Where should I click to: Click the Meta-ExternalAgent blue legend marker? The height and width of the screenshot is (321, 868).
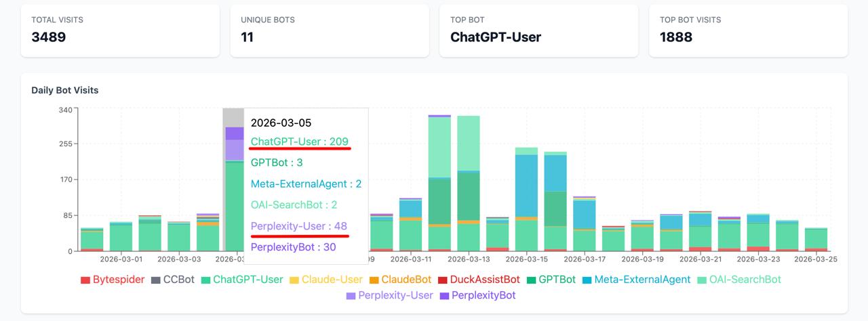coord(587,280)
